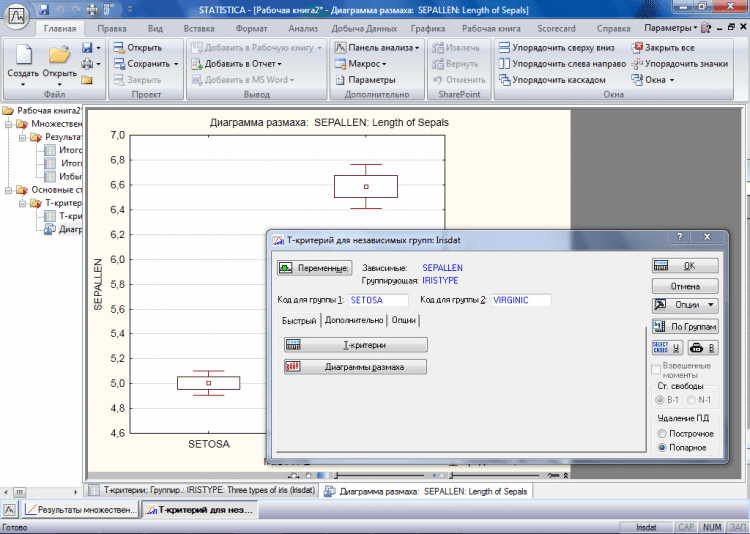Expand the Save dropdown in Project group
Image resolution: width=750 pixels, height=534 pixels.
[x=176, y=64]
